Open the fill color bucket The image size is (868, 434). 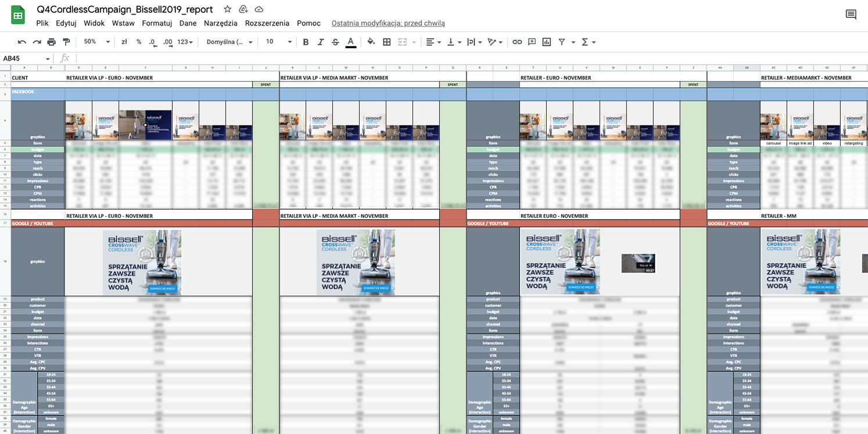[x=371, y=42]
